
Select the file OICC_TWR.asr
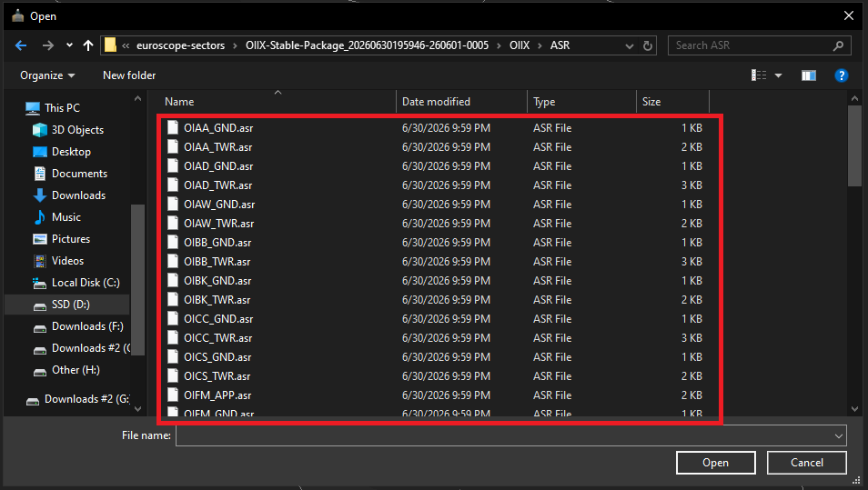[x=217, y=338]
